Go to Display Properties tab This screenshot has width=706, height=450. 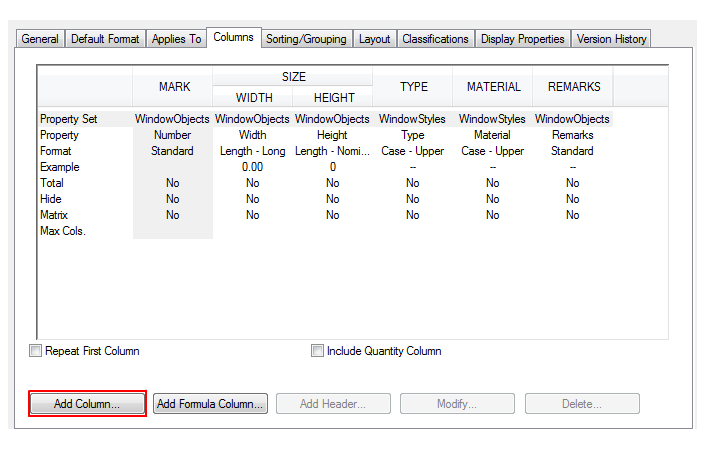tap(523, 39)
